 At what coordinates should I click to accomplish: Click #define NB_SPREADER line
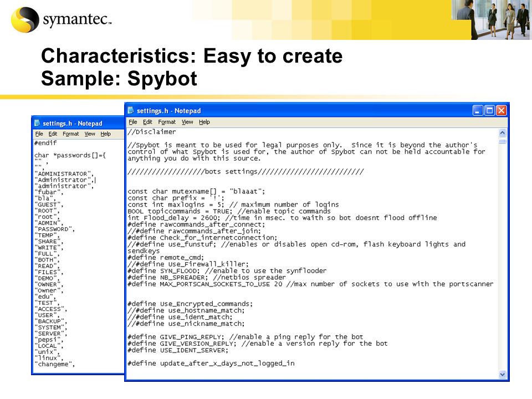click(207, 277)
